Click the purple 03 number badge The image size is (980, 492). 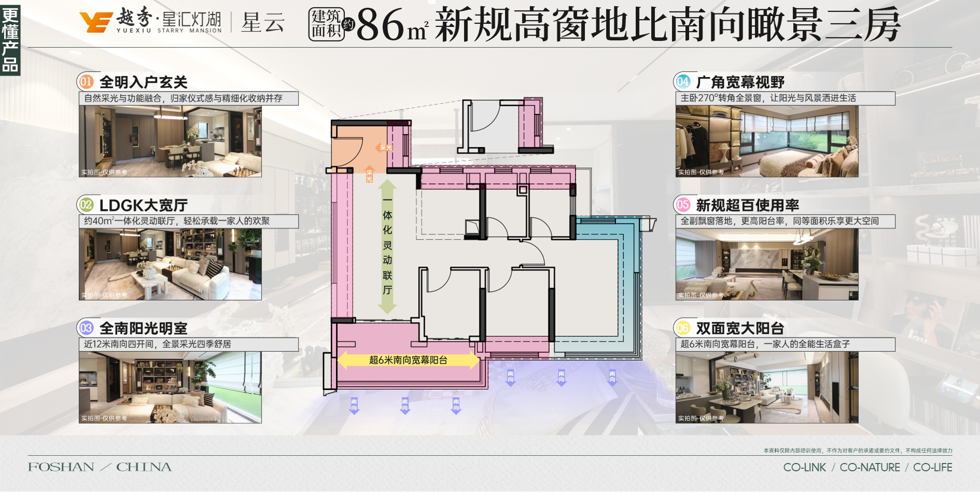tap(86, 328)
